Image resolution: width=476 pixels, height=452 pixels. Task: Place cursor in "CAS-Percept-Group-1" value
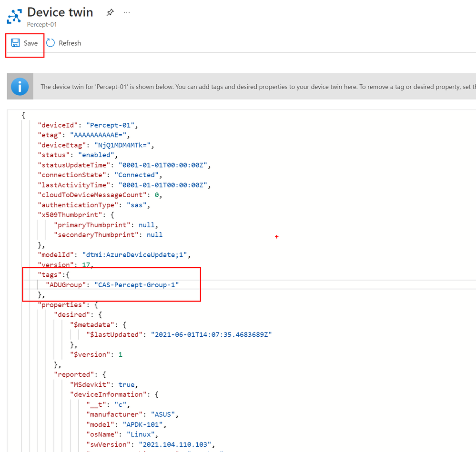coord(137,285)
